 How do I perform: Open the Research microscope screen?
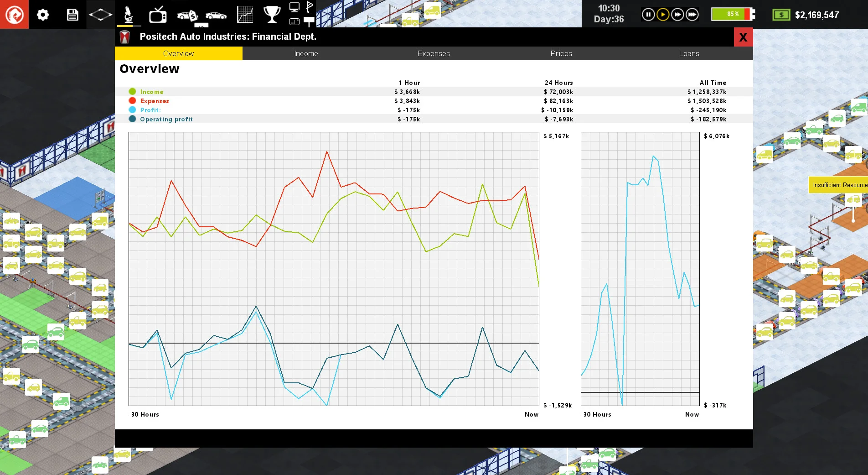click(129, 14)
